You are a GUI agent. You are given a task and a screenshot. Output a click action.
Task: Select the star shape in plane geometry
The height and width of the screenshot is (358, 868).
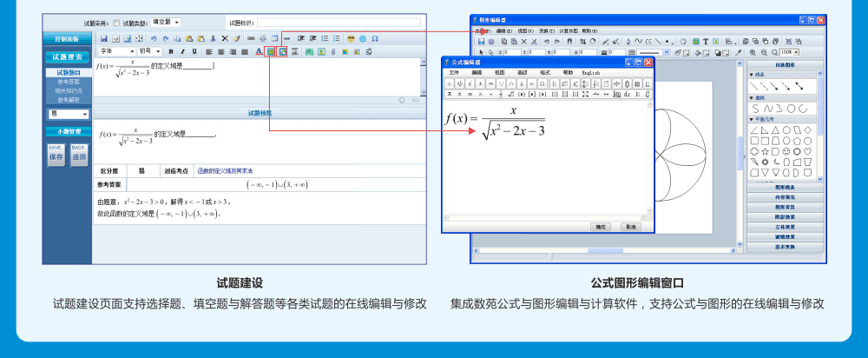753,151
